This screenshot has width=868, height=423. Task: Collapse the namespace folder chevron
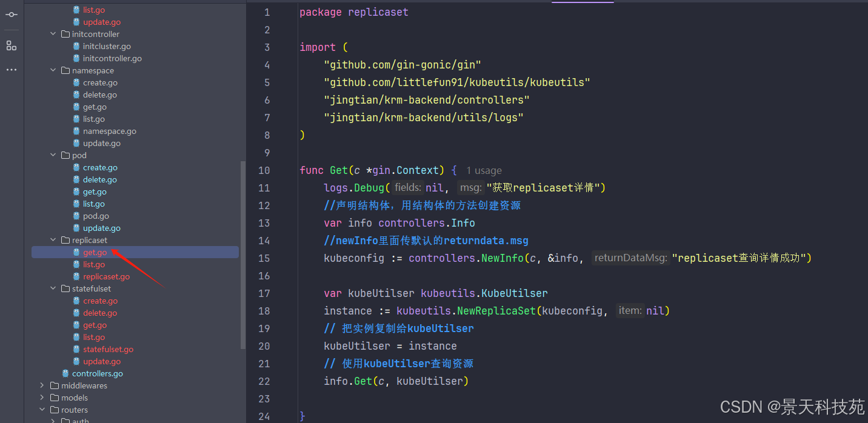tap(53, 70)
